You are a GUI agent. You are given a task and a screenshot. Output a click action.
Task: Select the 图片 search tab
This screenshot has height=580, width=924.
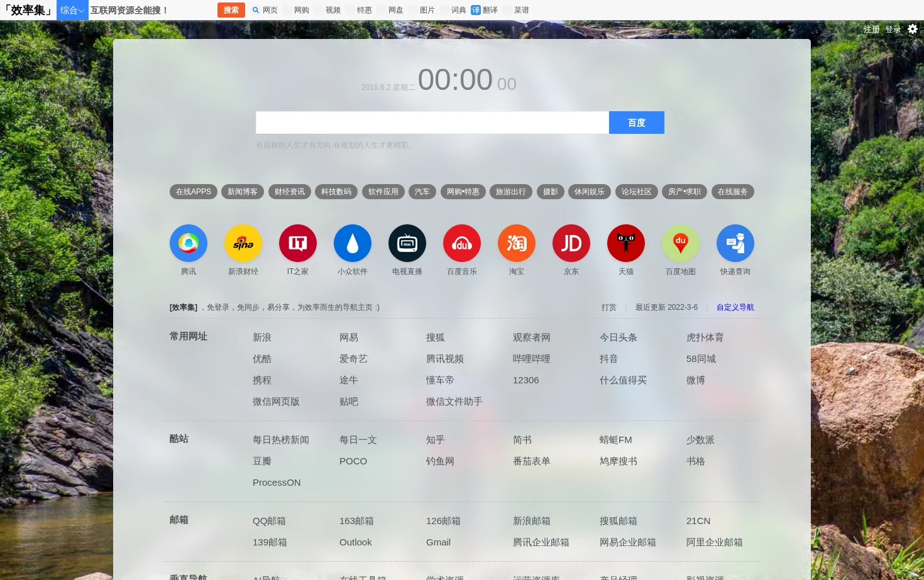click(x=422, y=10)
